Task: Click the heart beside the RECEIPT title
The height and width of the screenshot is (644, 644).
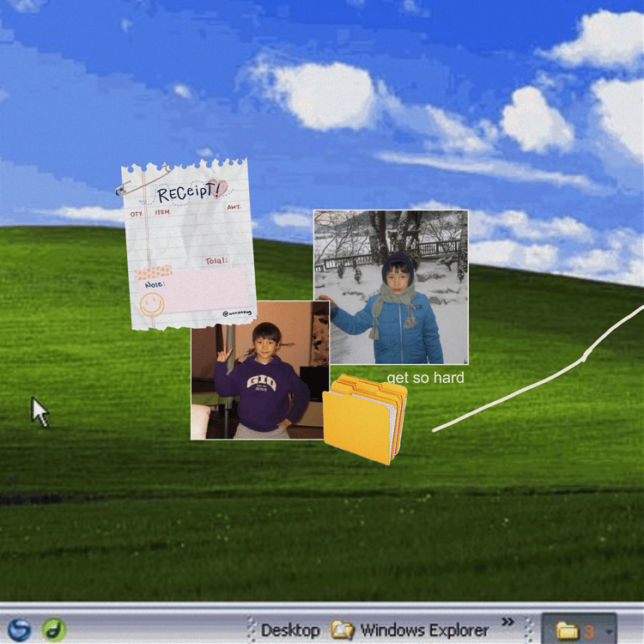Action: [218, 188]
